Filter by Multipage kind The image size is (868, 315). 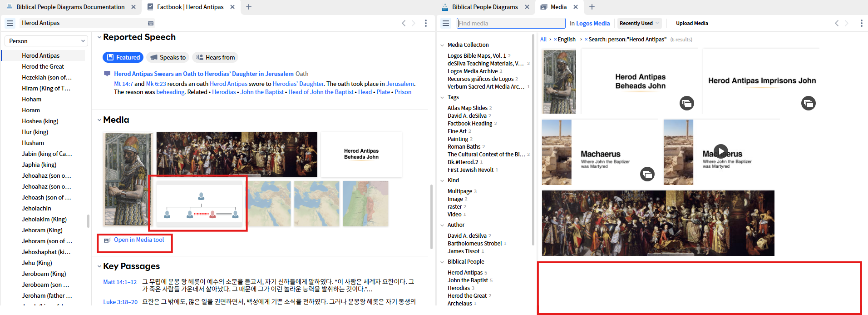460,191
